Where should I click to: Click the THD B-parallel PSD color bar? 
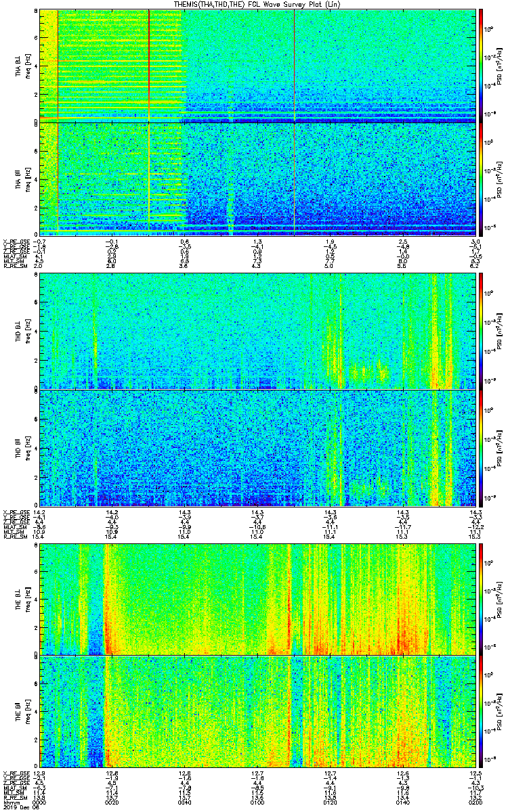point(482,448)
